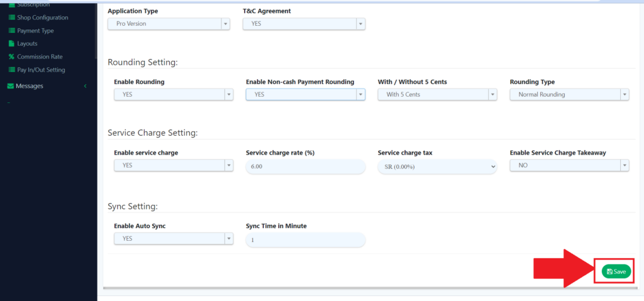Image resolution: width=644 pixels, height=301 pixels.
Task: Open the With / Without 5 Cents dropdown
Action: point(437,94)
